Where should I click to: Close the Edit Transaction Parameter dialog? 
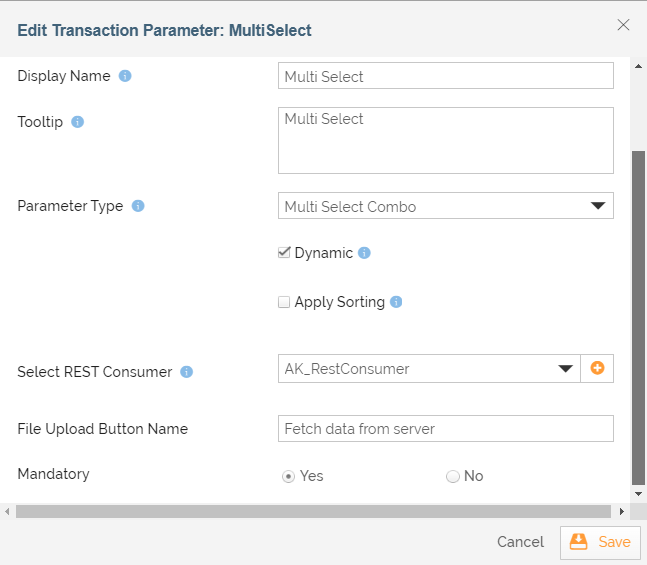click(623, 25)
